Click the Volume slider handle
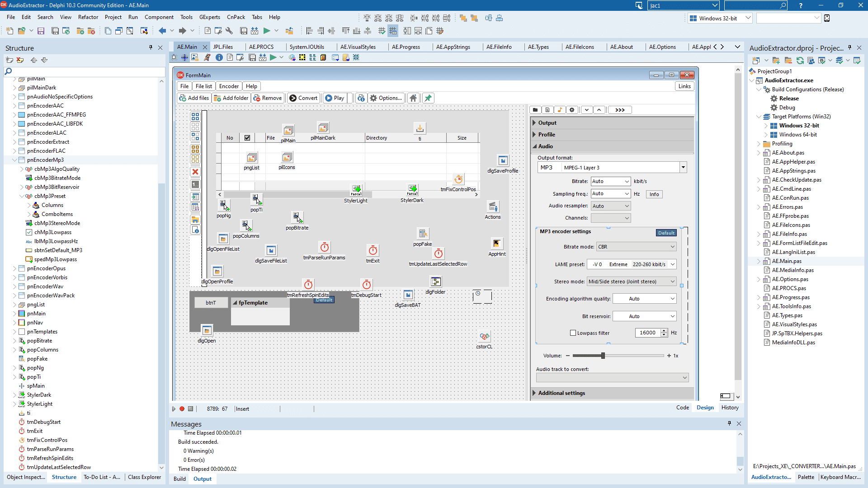 click(603, 356)
